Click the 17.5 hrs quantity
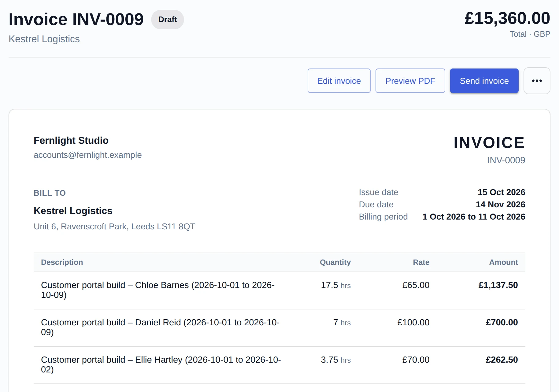This screenshot has width=559, height=392. pyautogui.click(x=336, y=285)
